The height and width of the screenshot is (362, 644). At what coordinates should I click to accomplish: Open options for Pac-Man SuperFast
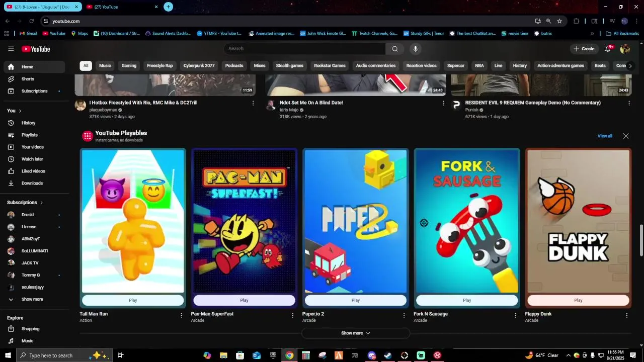coord(293,315)
